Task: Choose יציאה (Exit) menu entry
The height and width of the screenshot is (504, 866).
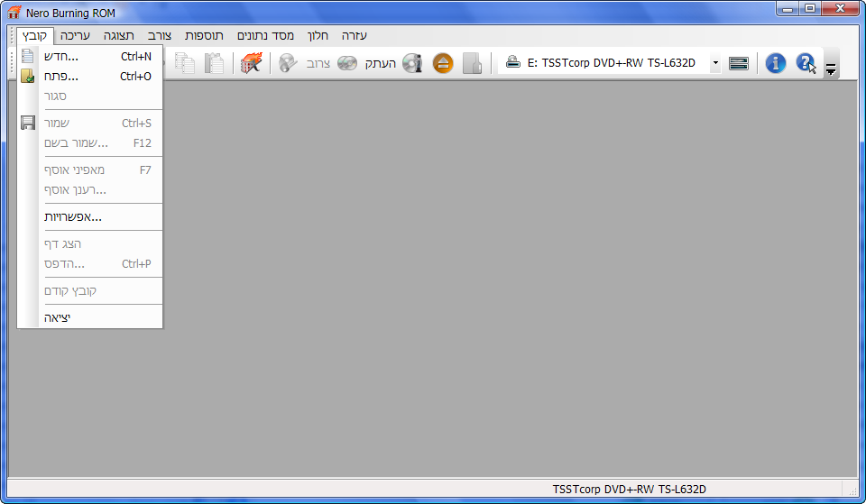Action: point(90,317)
